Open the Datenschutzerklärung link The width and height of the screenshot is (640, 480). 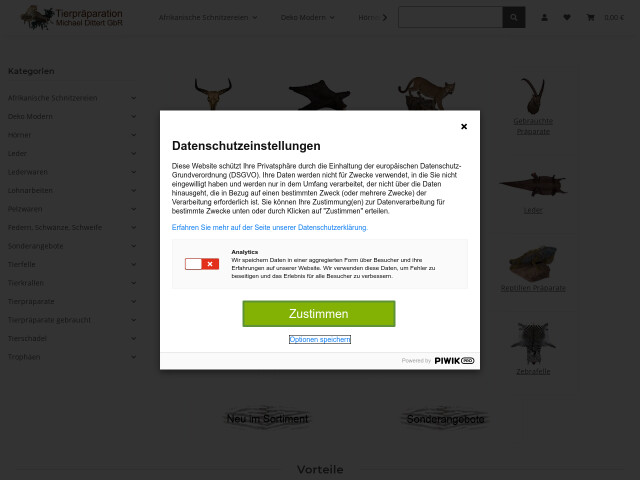[x=270, y=227]
